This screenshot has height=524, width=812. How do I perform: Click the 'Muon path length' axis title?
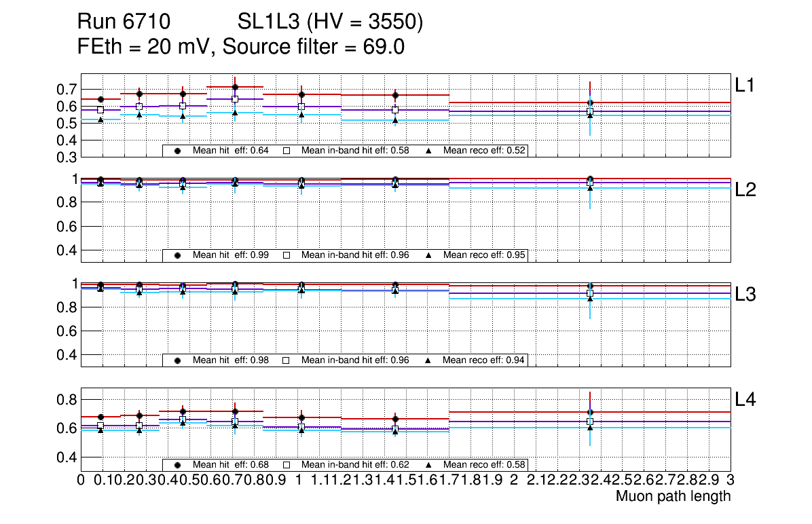673,496
